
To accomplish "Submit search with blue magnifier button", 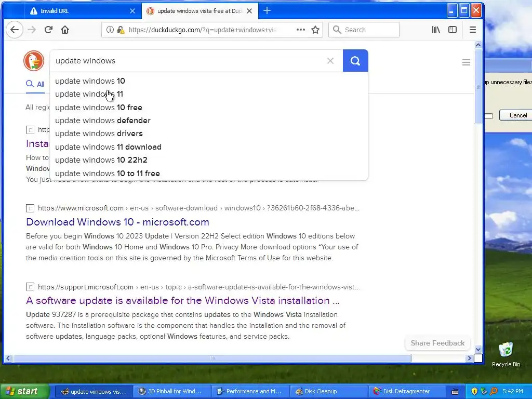I will point(355,61).
